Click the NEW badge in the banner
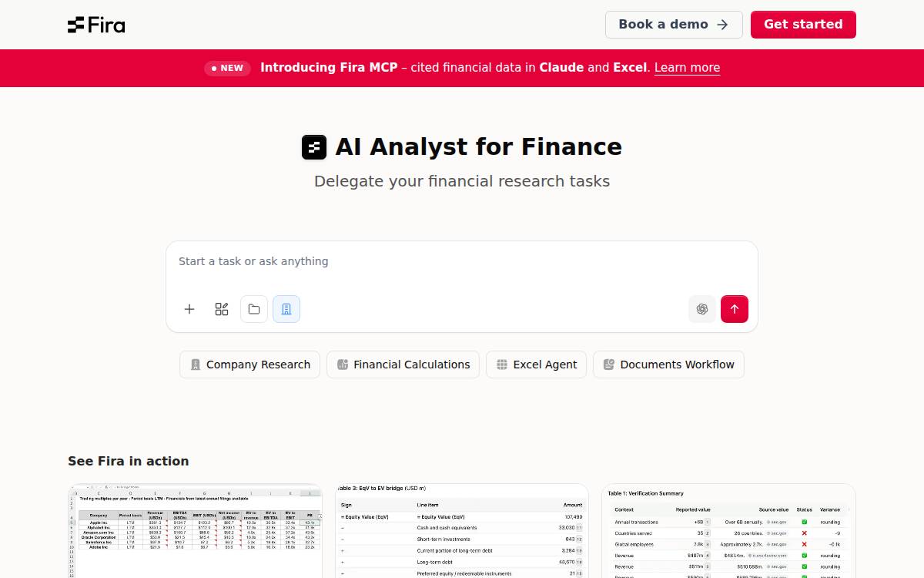Screen dimensions: 924x578 pos(227,68)
